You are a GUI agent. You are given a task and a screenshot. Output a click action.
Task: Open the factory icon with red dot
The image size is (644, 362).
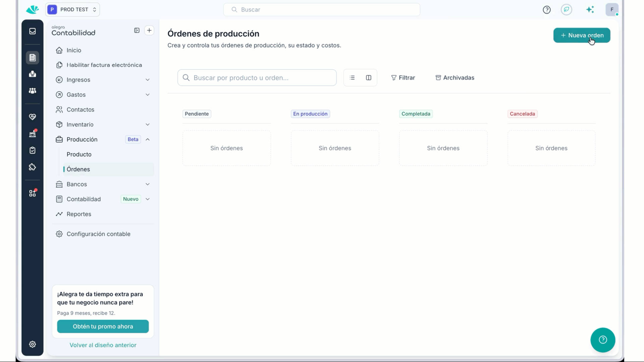click(x=33, y=134)
